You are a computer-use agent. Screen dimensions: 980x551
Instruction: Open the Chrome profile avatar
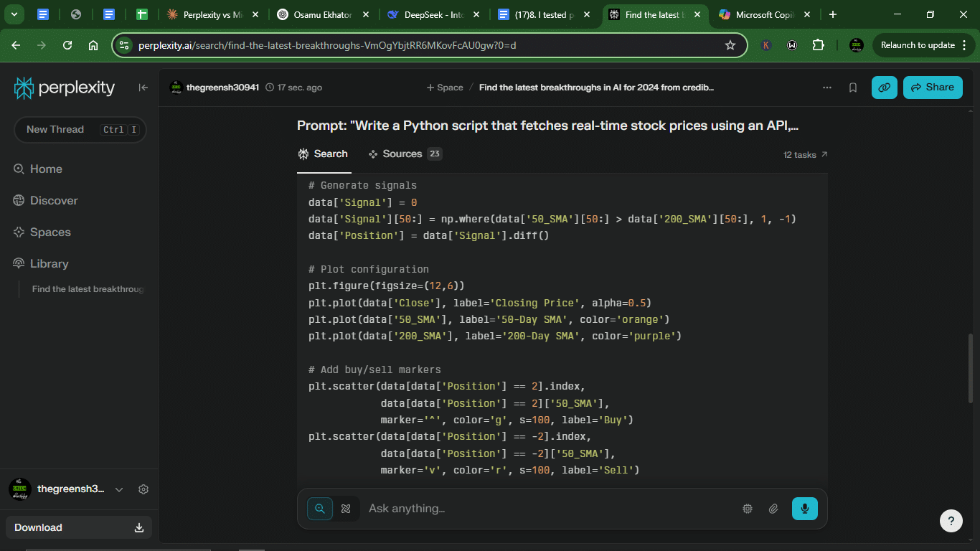(x=857, y=45)
